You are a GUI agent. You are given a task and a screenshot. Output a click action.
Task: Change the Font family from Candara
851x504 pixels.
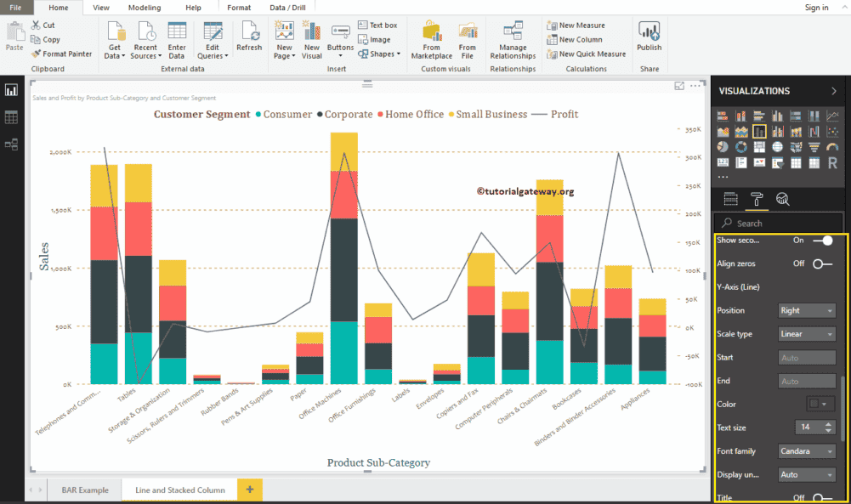coord(807,450)
